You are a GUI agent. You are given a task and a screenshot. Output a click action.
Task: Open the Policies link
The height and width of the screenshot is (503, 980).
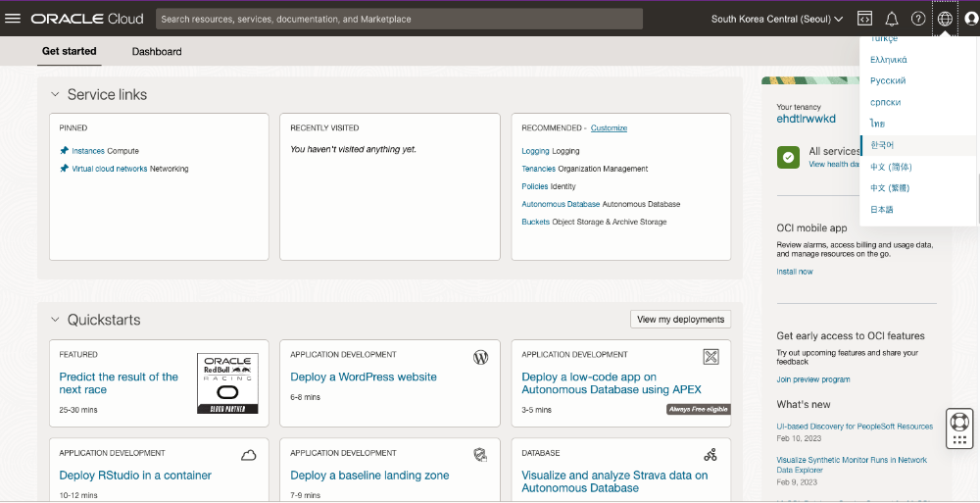(x=535, y=186)
